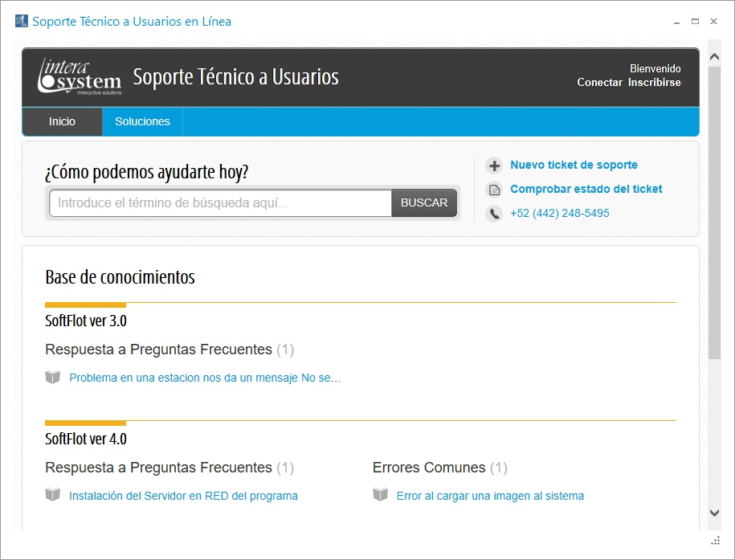Open Nuevo ticket de soporte link

tap(574, 165)
